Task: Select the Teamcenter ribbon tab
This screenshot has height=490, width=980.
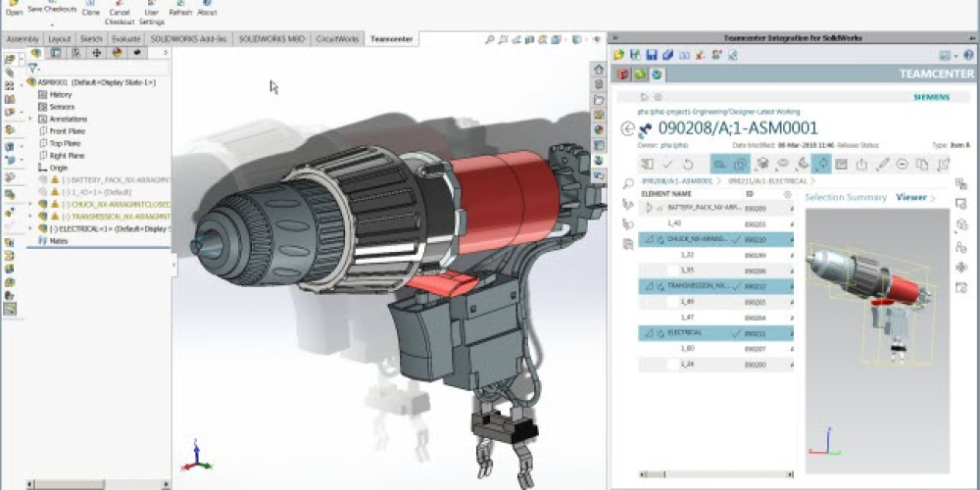Action: (391, 39)
